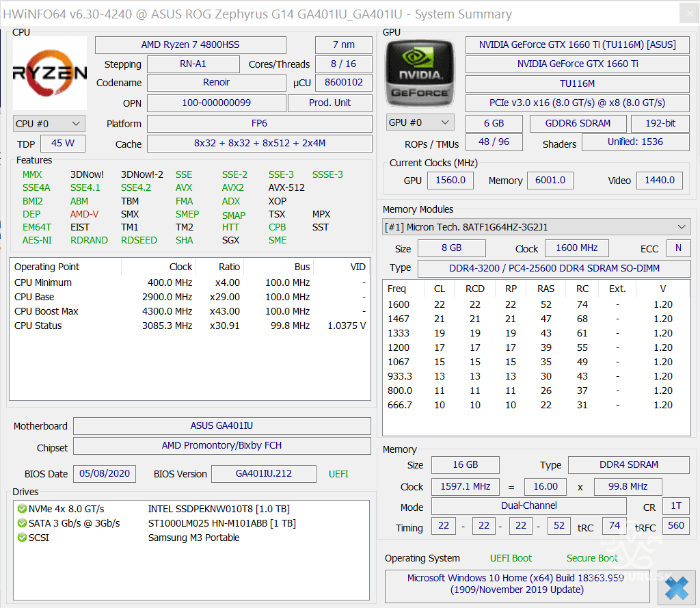Image resolution: width=700 pixels, height=608 pixels.
Task: Click the ECC N field
Action: click(678, 248)
